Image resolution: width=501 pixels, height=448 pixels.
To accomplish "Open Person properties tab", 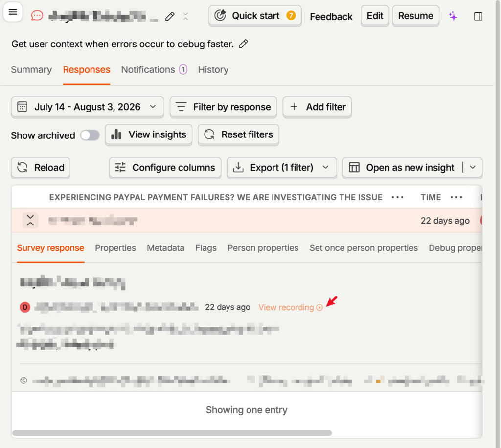I will tap(263, 248).
